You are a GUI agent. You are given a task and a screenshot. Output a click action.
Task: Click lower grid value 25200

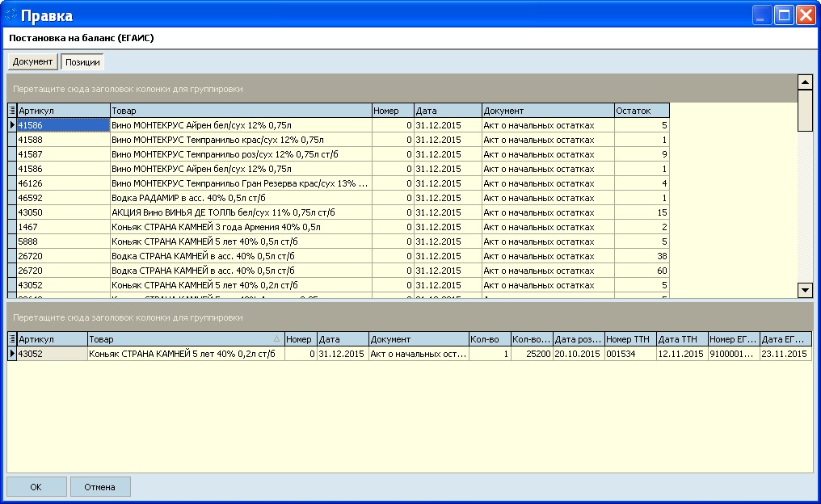[x=532, y=354]
